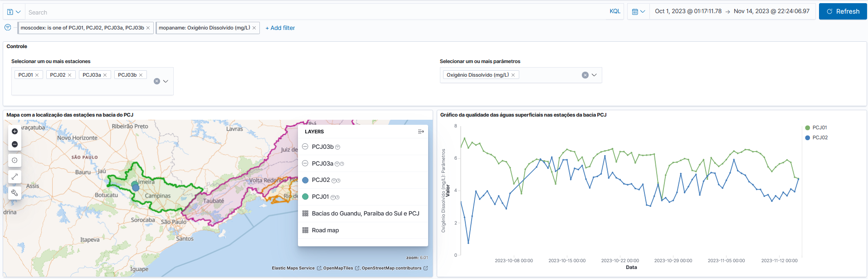
Task: Click the Refresh button
Action: [x=842, y=12]
